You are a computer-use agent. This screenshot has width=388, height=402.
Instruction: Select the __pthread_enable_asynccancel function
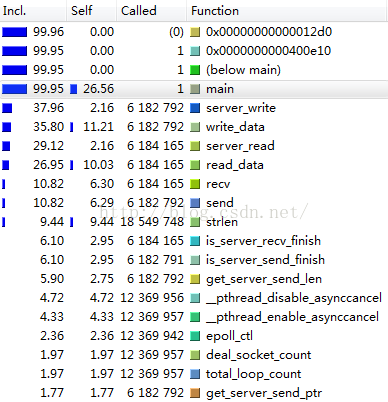(x=292, y=317)
